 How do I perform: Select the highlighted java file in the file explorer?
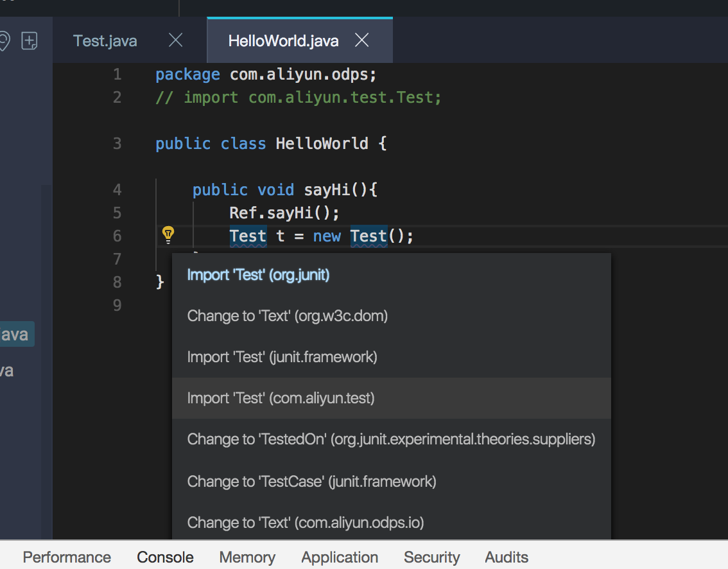(17, 334)
